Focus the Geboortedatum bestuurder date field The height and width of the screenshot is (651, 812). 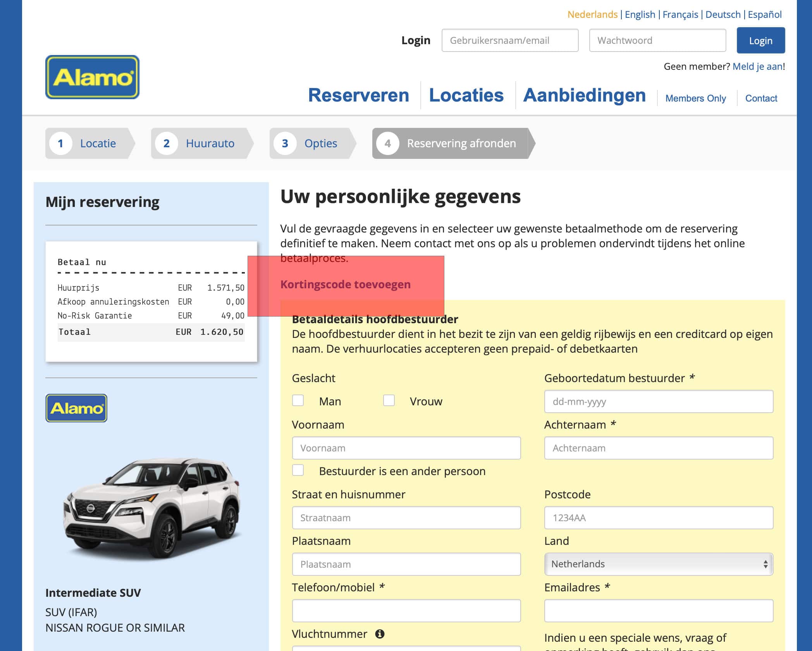(x=659, y=401)
